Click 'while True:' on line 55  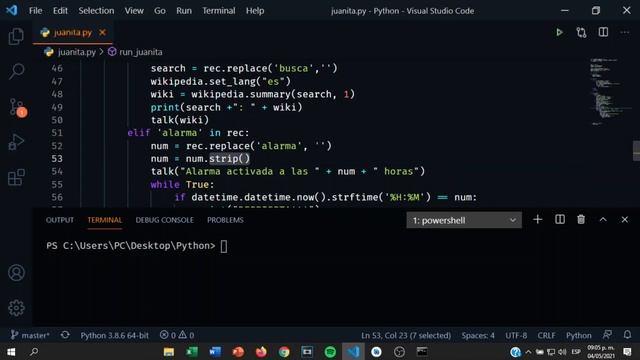[182, 184]
